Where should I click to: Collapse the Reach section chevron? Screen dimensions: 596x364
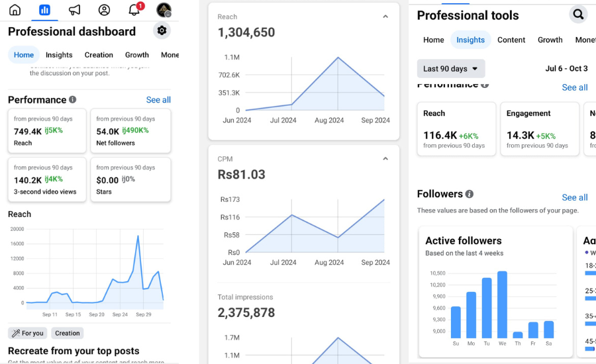point(385,17)
